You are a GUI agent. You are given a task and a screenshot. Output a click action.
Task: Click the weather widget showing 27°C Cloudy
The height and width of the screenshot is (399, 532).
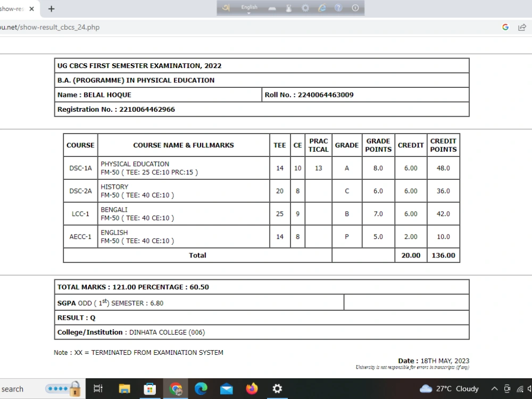point(449,388)
